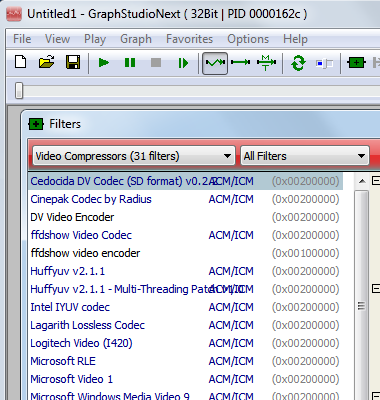Viewport: 380px width, 400px height.
Task: Select Logitech Video (I420) row
Action: pos(185,343)
